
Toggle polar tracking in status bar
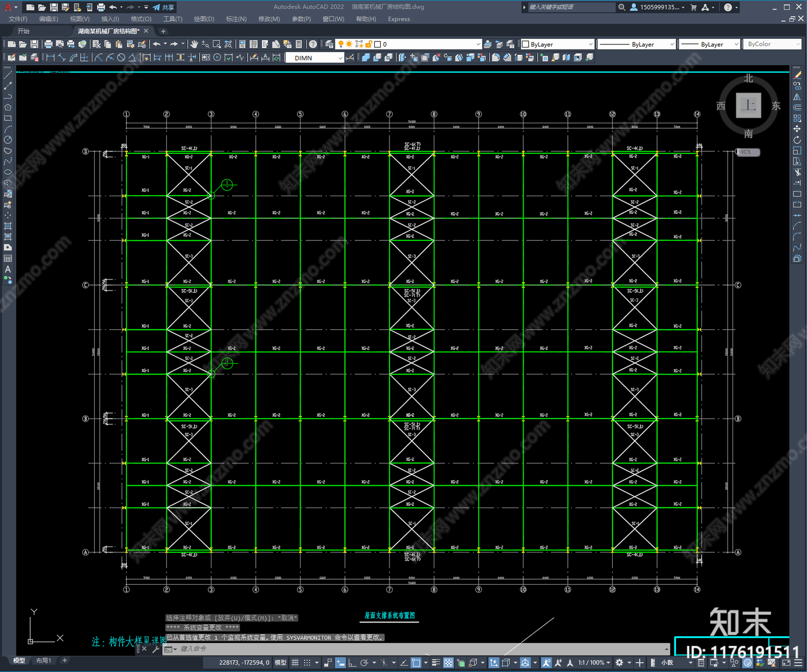pos(365,662)
